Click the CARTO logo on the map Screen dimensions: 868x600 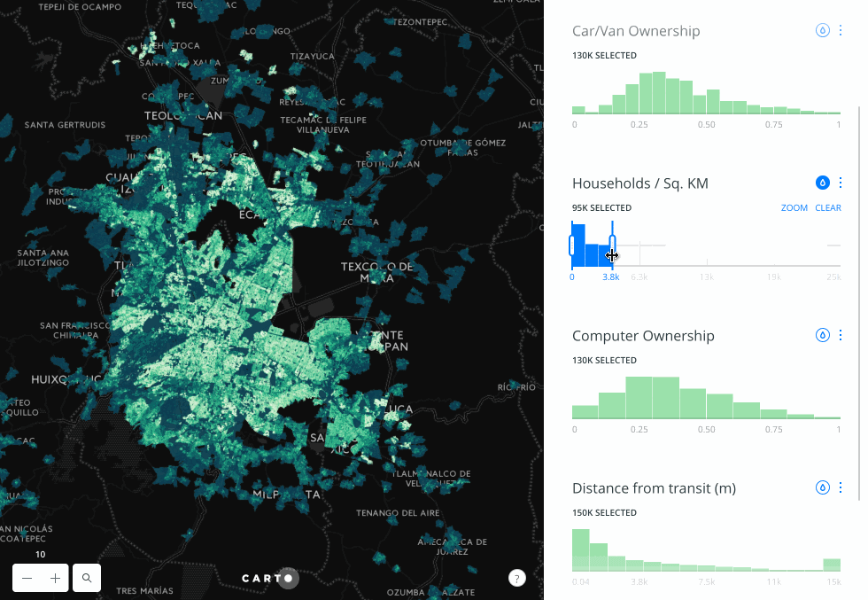click(269, 579)
